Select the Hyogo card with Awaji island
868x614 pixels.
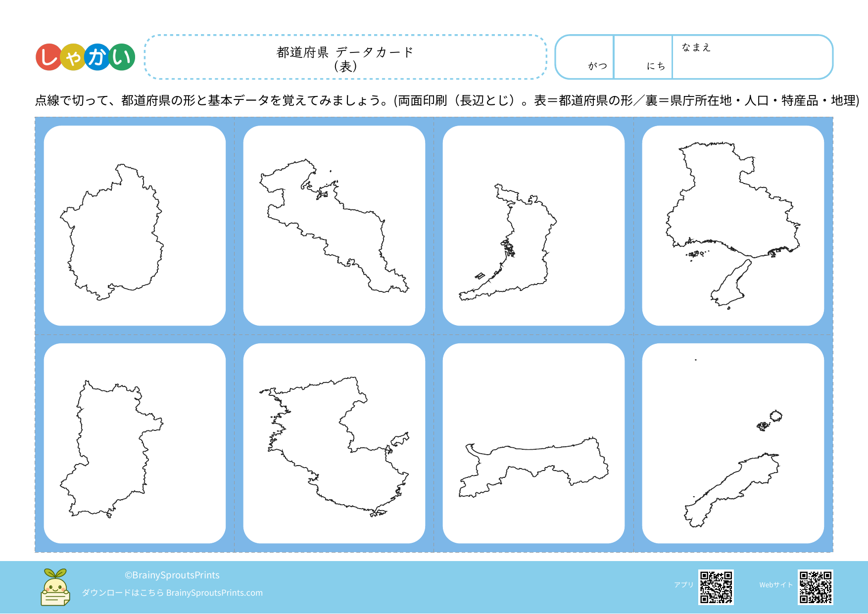click(x=733, y=226)
